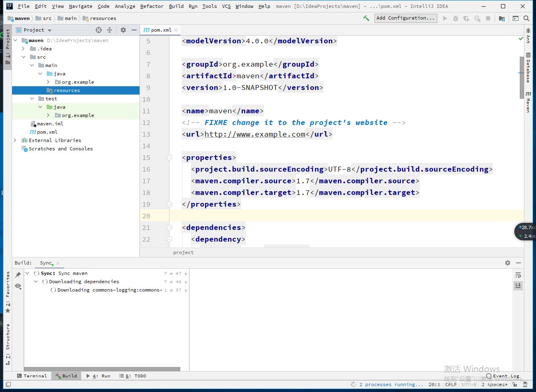Click '2 processes running...' status link

coord(391,385)
